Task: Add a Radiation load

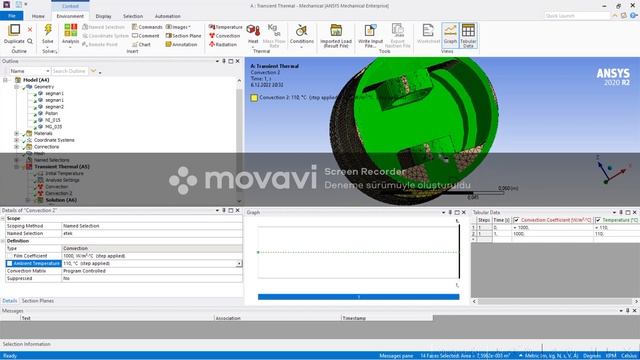Action: click(x=223, y=44)
